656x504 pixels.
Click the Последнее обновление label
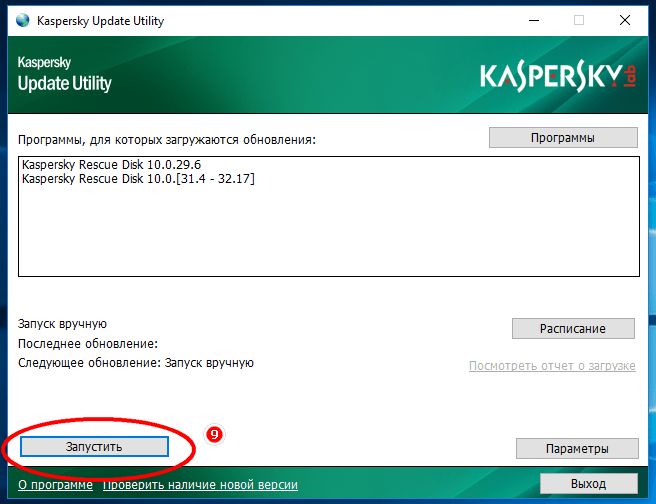(x=88, y=344)
